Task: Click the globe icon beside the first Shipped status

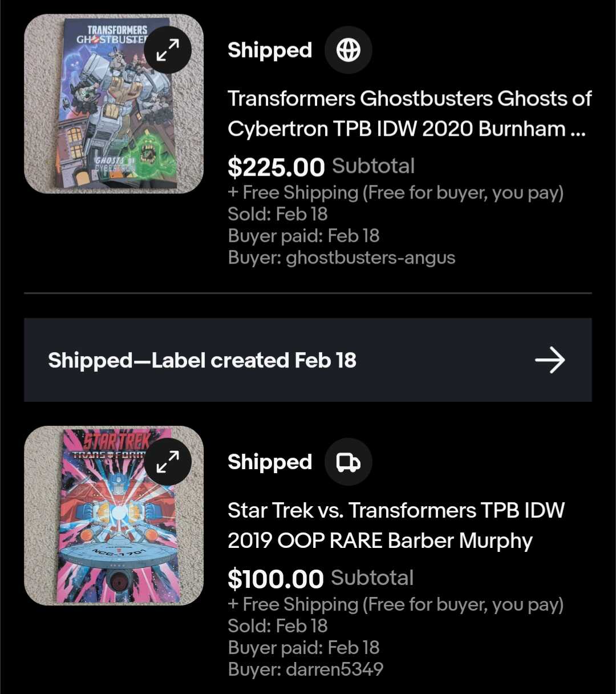Action: (x=348, y=51)
